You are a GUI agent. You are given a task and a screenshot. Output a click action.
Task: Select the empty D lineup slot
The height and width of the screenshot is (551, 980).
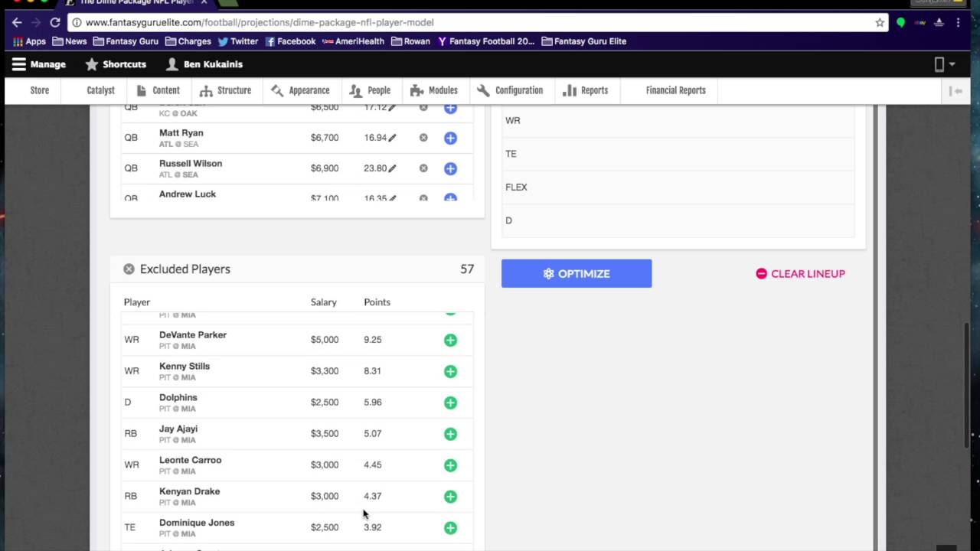(x=678, y=220)
